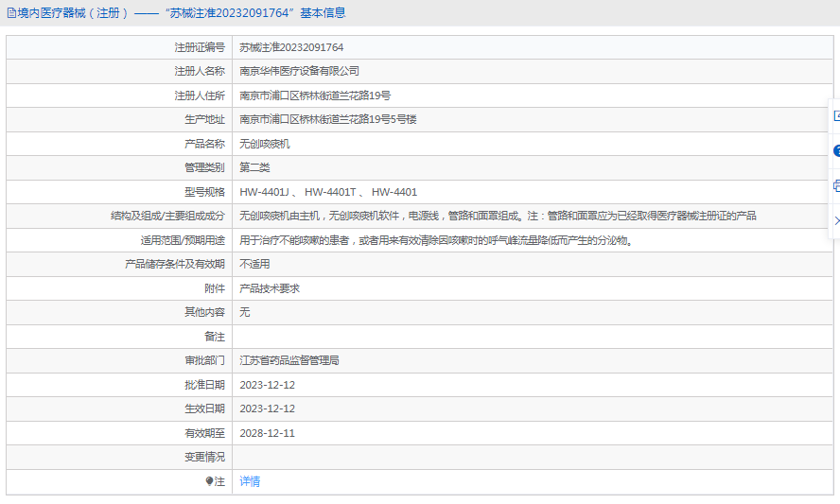Click the structure description starting 无创咳痰机由主机

[x=498, y=216]
